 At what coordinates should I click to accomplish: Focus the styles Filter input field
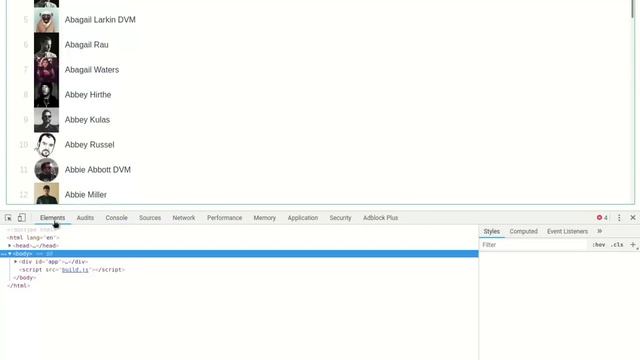tap(534, 245)
